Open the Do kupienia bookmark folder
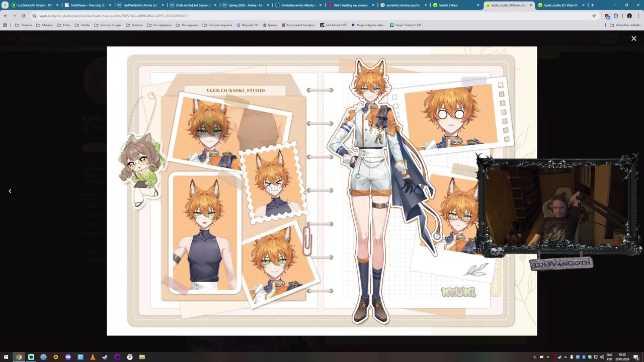Viewport: 644px width, 362px height. click(x=187, y=25)
